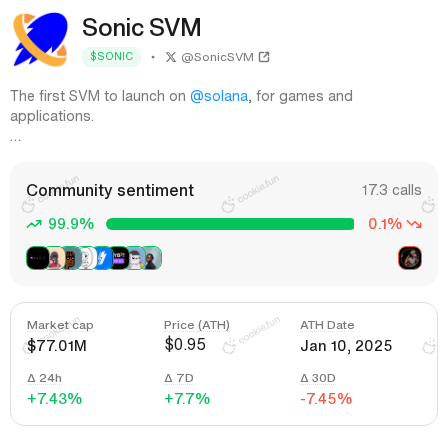Viewport: 448px width, 436px height.
Task: Open the external link icon beside @SonicSVM
Action: pyautogui.click(x=264, y=57)
